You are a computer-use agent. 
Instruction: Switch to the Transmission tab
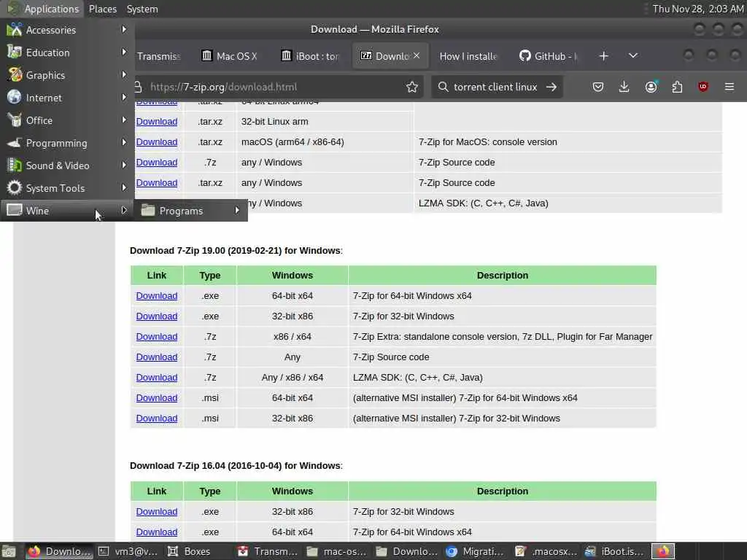158,56
